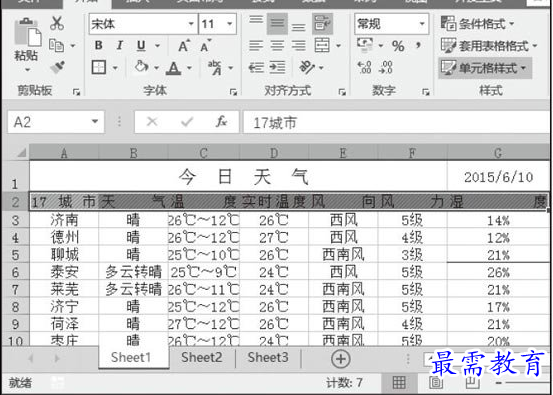Click the phonetic guide icon
The image size is (553, 395).
point(215,67)
